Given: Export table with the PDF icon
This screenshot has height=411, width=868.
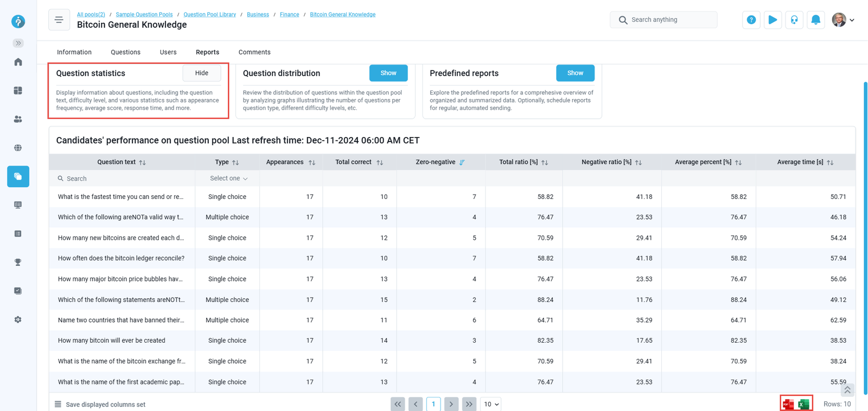Looking at the screenshot, I should coord(788,404).
